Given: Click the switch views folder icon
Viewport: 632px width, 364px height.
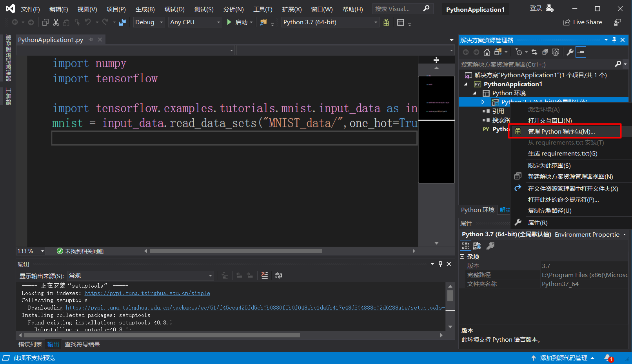Looking at the screenshot, I should tap(498, 52).
